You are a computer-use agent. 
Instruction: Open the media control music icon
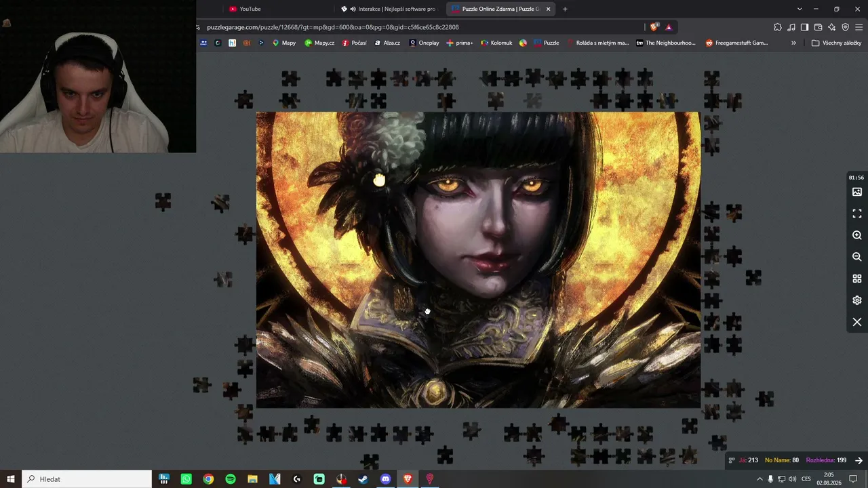tap(791, 27)
